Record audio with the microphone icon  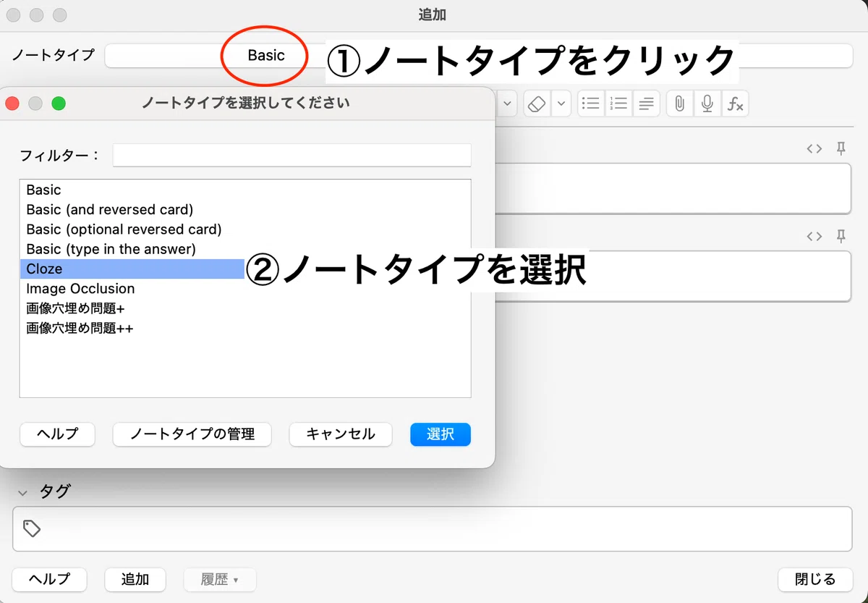(707, 104)
